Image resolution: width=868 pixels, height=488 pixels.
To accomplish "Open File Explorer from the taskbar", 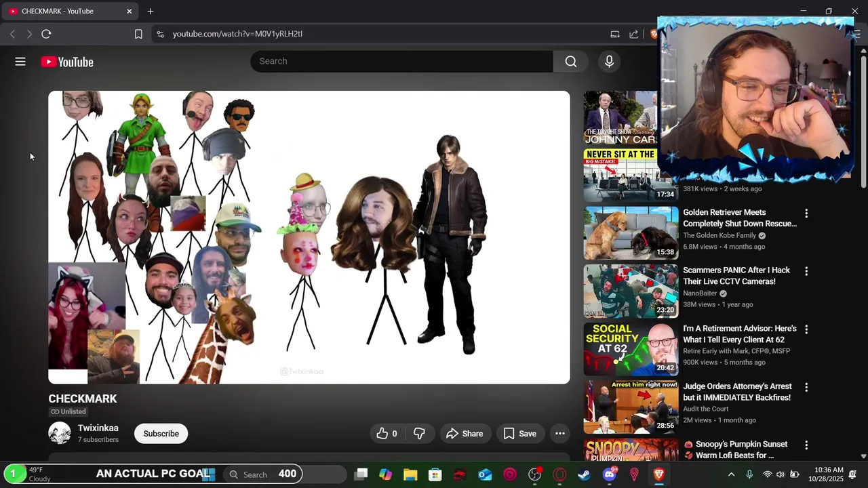I will (x=410, y=474).
